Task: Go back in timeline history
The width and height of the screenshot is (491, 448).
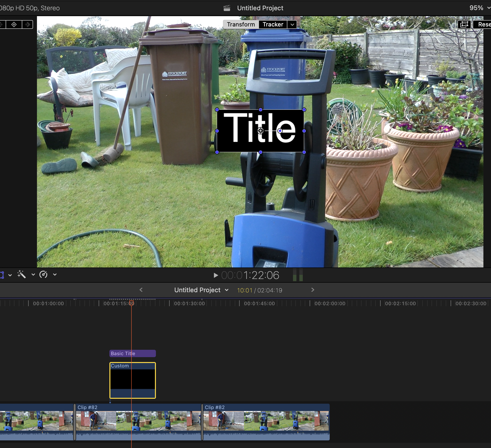Action: [x=141, y=290]
